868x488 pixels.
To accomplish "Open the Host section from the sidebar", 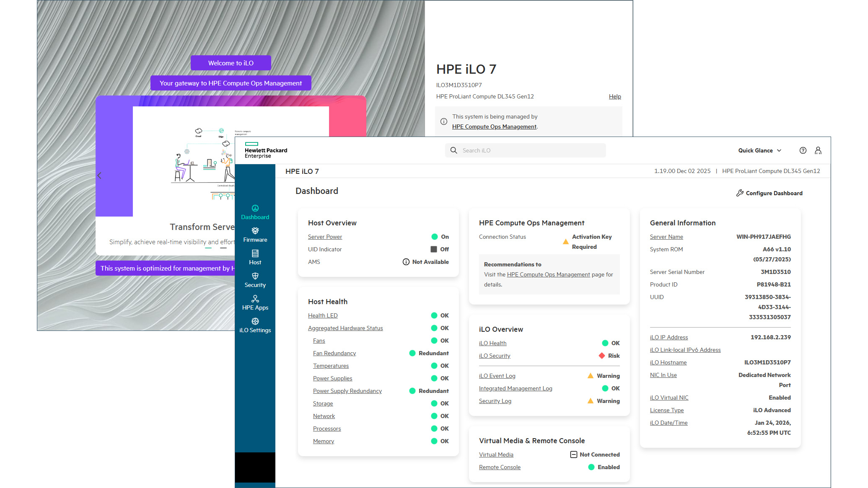I will coord(255,257).
